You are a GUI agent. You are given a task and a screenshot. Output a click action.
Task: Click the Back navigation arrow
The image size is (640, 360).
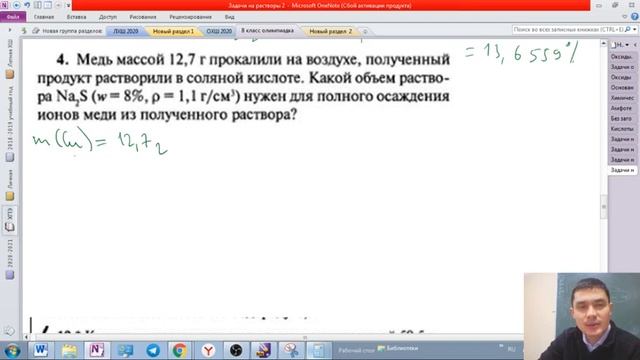17,5
